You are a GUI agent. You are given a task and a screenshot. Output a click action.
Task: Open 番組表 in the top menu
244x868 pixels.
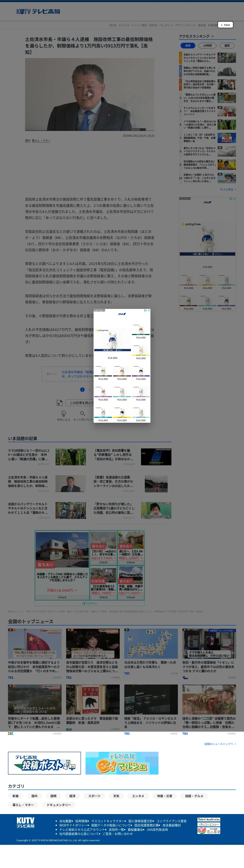[202, 25]
